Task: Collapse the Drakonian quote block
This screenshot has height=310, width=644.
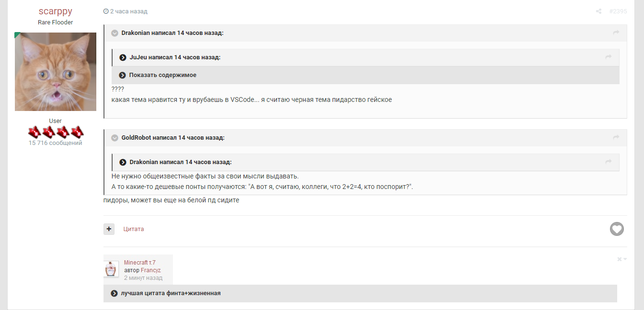Action: coord(115,33)
